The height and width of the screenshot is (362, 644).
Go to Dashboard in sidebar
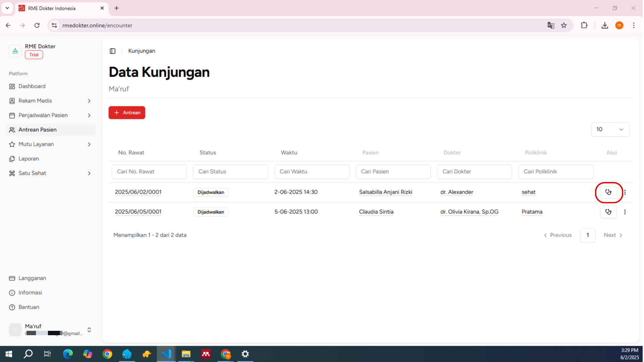point(32,86)
